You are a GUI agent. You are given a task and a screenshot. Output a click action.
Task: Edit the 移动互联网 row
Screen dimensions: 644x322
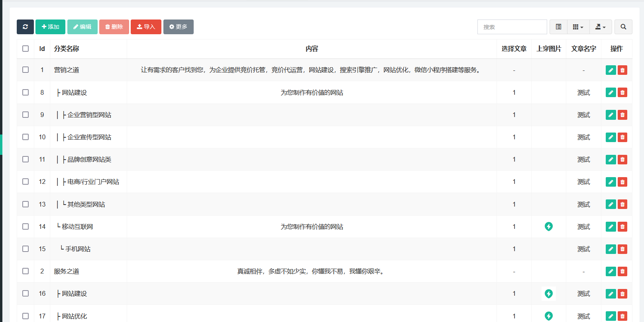(x=611, y=226)
